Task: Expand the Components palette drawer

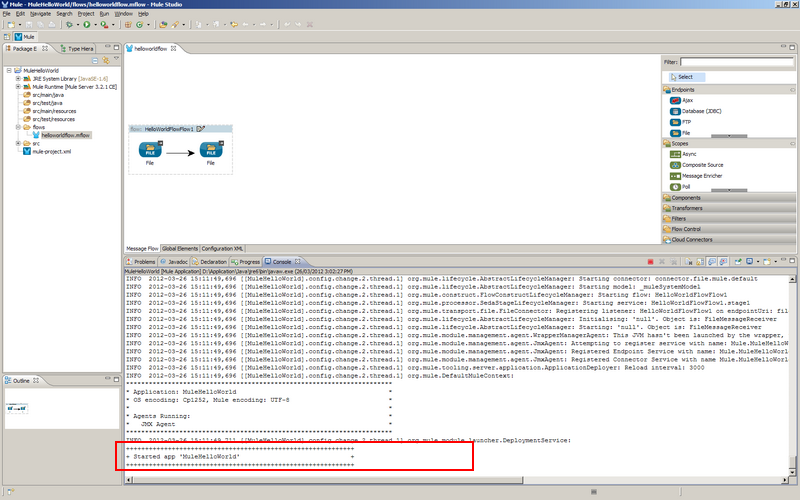Action: 729,198
